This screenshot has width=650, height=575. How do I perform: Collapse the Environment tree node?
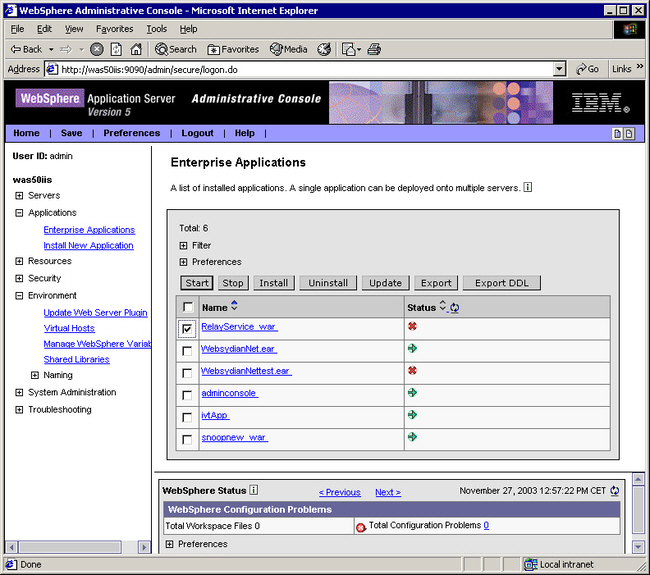click(19, 296)
